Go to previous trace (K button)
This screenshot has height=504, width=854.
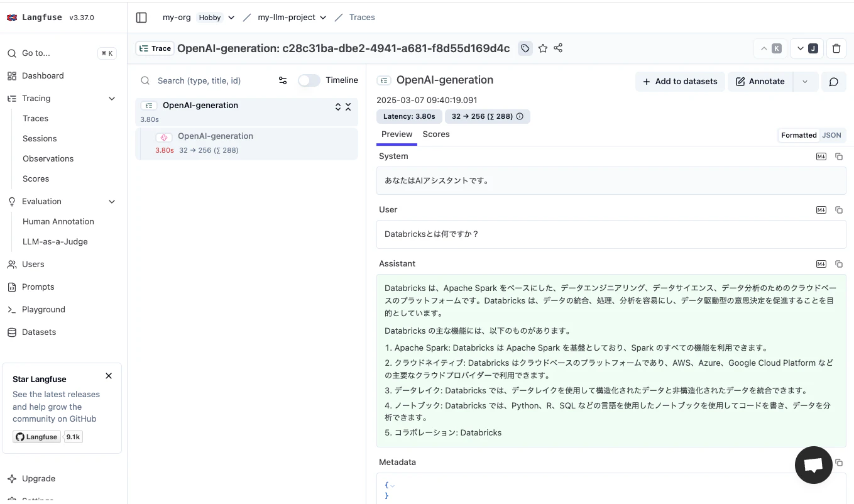click(770, 48)
